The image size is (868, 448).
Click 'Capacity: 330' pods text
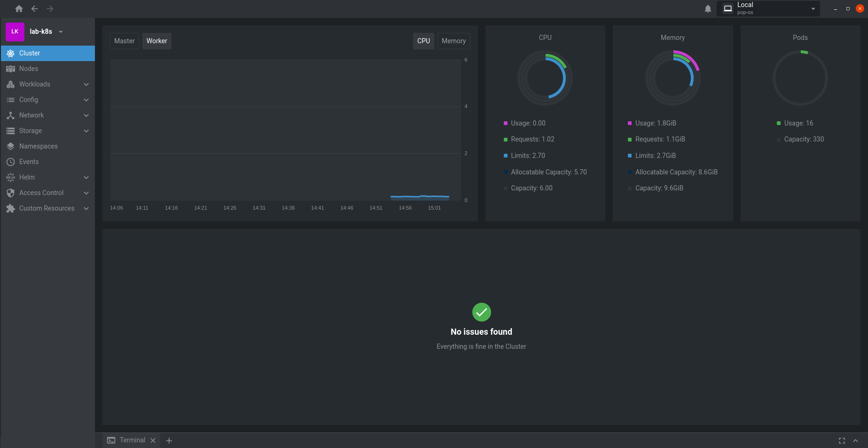pyautogui.click(x=804, y=139)
